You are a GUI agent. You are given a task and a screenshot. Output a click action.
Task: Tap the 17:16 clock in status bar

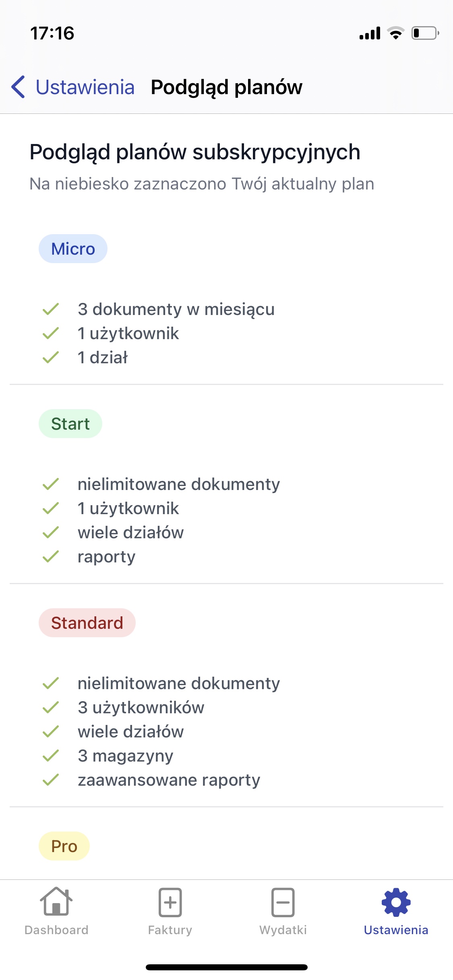click(52, 33)
